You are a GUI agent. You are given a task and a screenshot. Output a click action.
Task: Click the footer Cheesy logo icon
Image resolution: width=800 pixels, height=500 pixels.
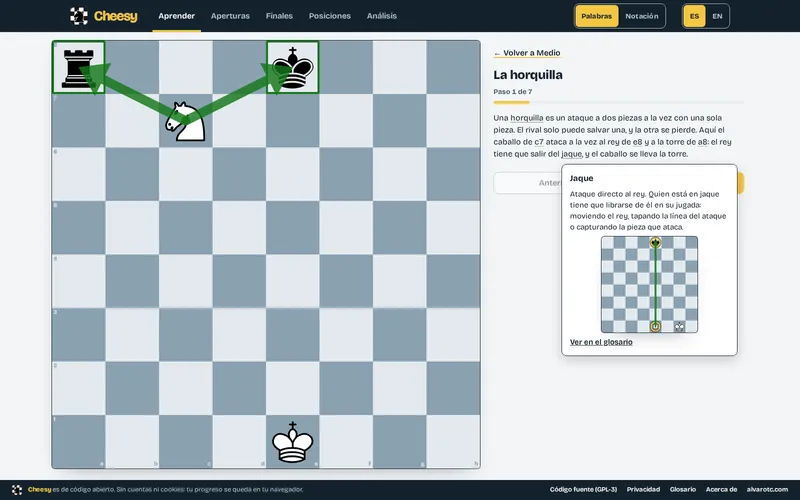(17, 490)
